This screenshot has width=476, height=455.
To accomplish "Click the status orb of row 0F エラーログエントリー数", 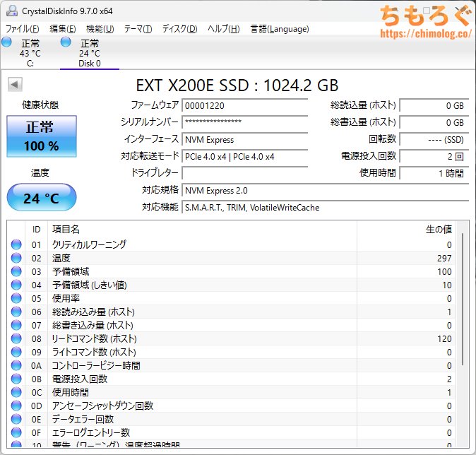I will [16, 432].
